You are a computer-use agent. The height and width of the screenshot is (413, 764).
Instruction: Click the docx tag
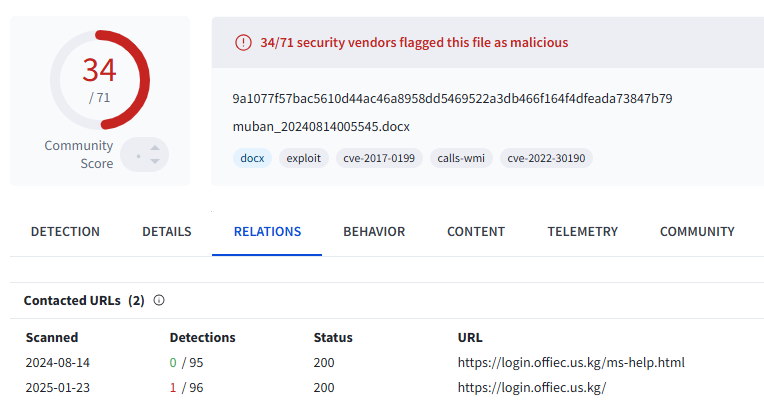click(x=252, y=158)
